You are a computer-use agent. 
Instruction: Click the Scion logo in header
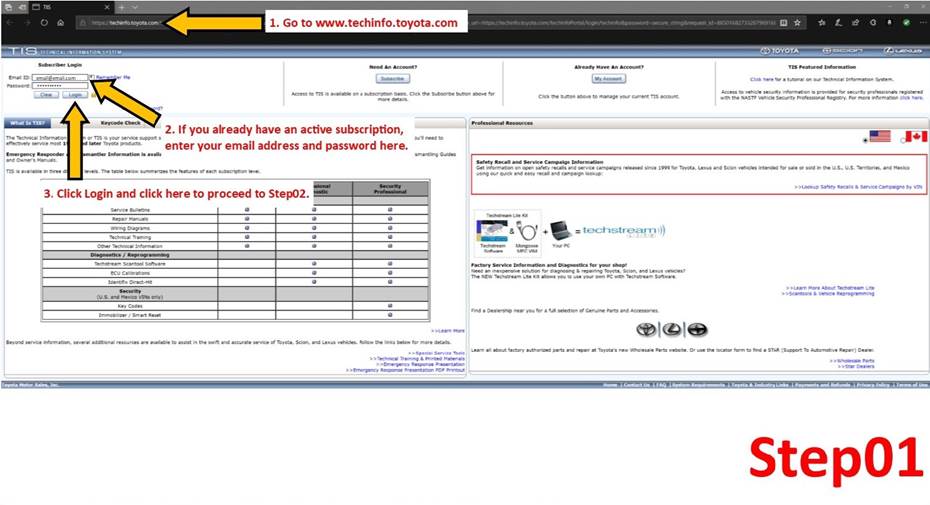[843, 51]
